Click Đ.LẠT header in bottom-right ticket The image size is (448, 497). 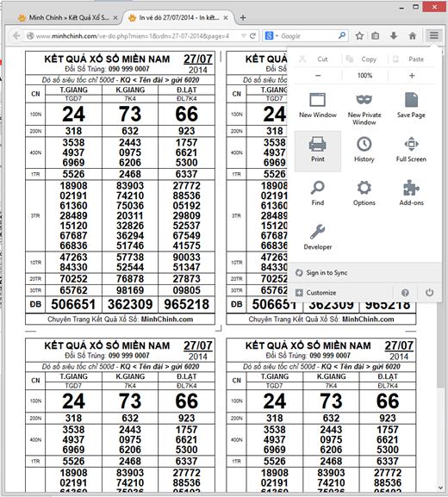pyautogui.click(x=388, y=376)
